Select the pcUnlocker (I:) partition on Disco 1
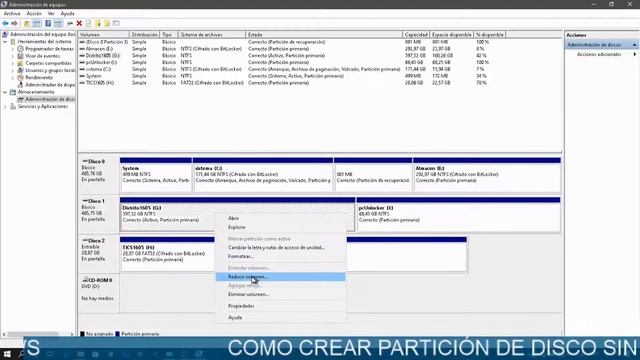The image size is (640, 360). (458, 214)
